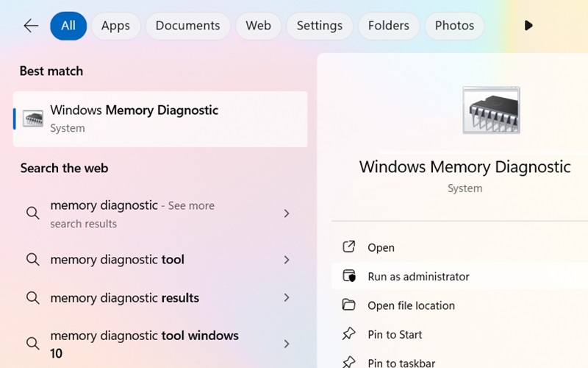588x368 pixels.
Task: Click the Pin to taskbar pin icon
Action: 348,362
